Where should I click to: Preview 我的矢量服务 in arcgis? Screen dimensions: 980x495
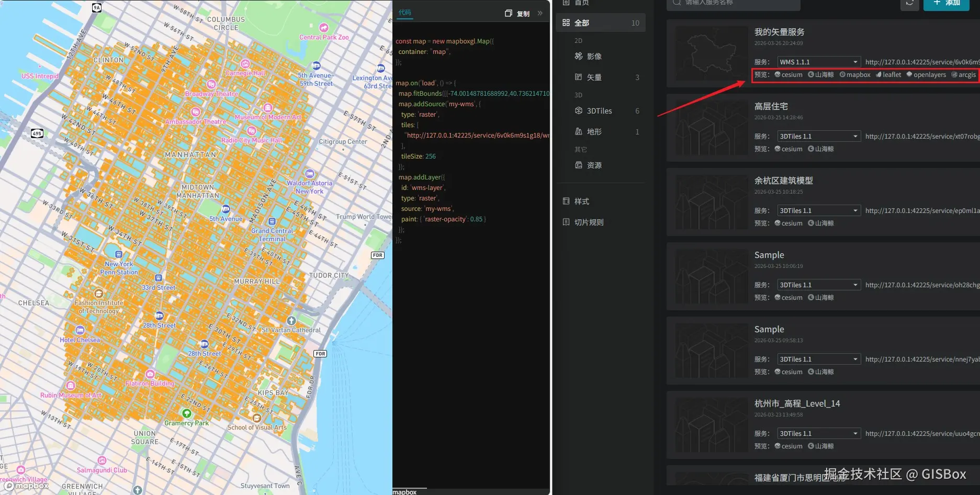coord(964,75)
